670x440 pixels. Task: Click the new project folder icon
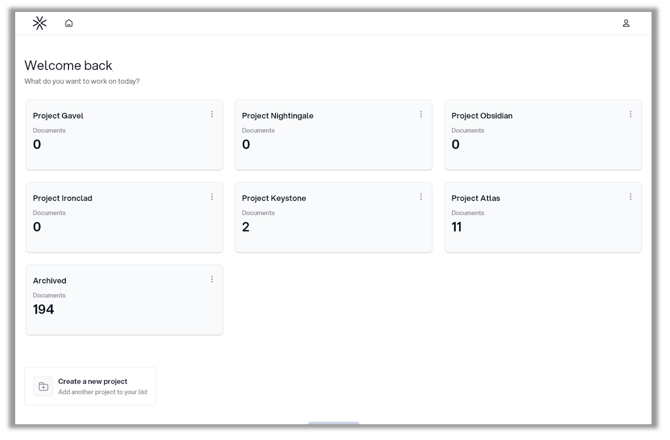[43, 387]
